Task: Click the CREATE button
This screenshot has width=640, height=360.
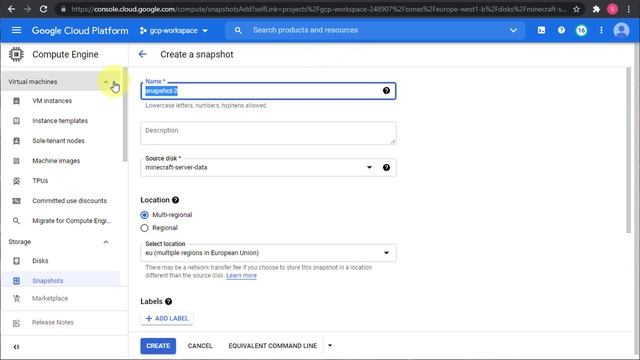Action: pos(158,346)
